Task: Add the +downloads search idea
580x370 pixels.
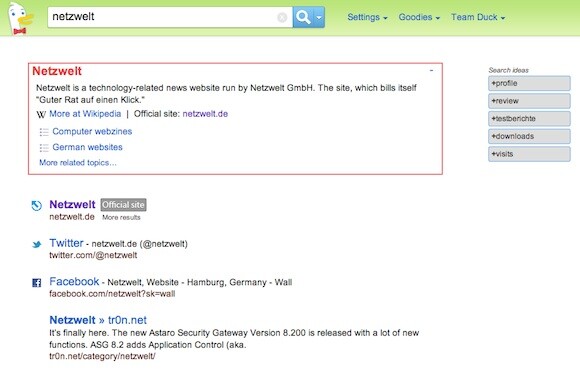Action: tap(529, 136)
